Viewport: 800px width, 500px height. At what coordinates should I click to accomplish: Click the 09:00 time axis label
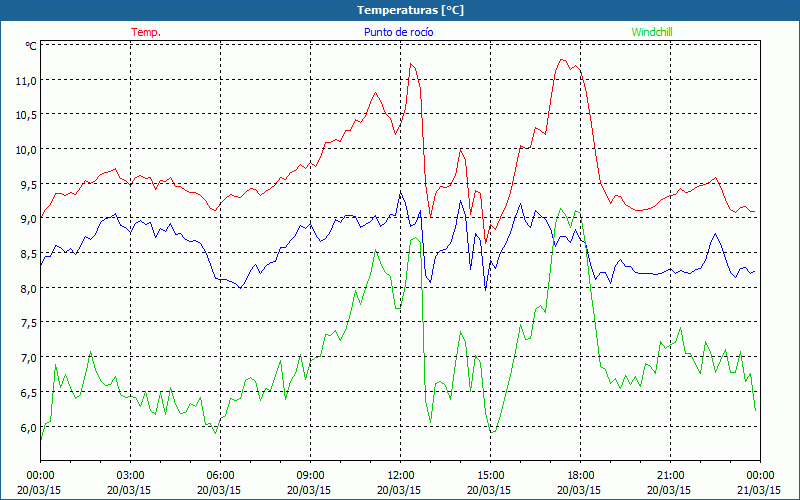pyautogui.click(x=310, y=476)
